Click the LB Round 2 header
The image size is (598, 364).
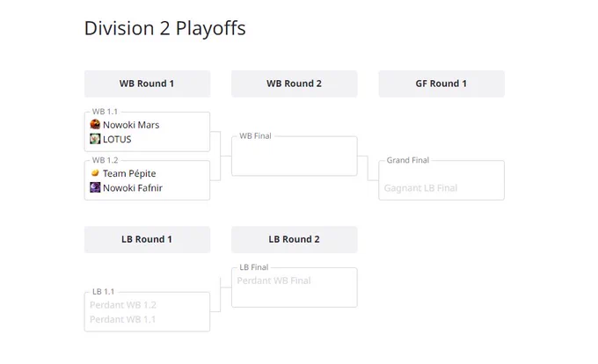point(295,239)
